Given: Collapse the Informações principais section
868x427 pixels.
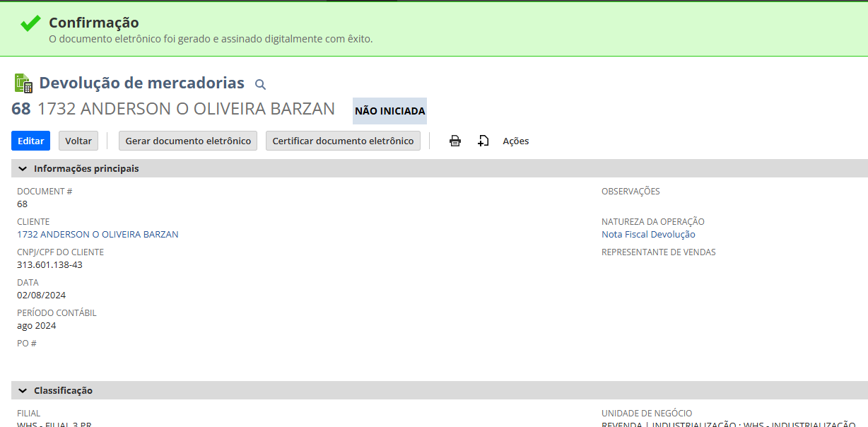Looking at the screenshot, I should click(23, 169).
